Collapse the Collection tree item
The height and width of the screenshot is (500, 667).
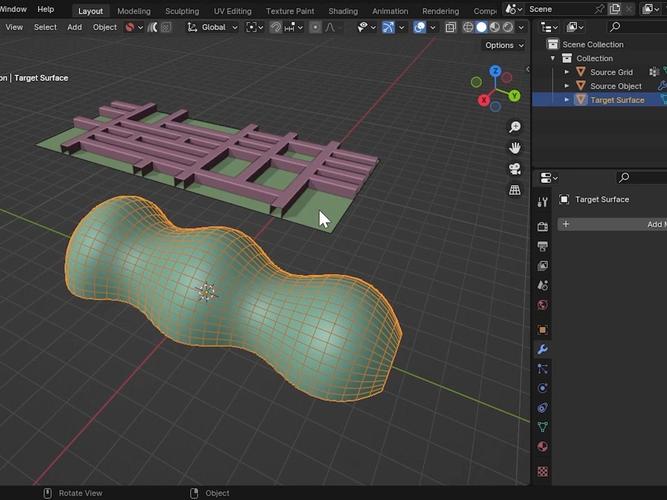553,58
